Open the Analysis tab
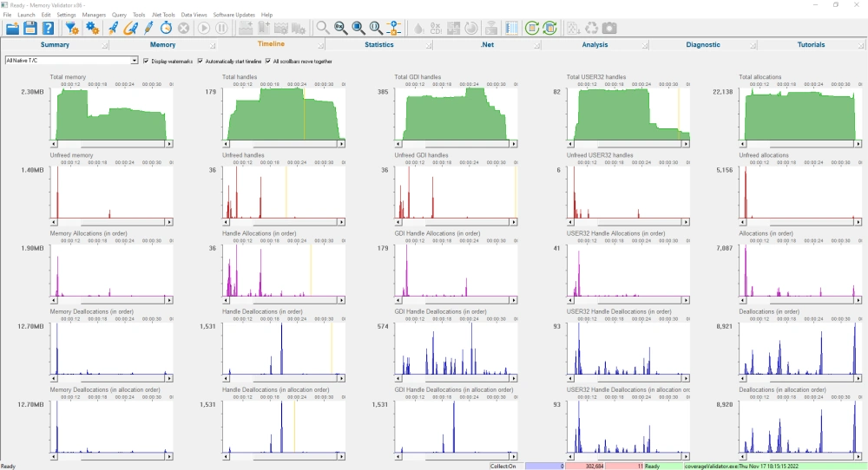This screenshot has height=470, width=868. coord(595,45)
